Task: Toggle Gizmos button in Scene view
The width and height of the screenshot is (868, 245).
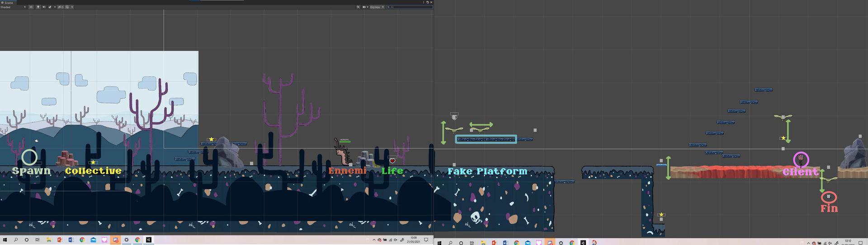Action: pos(375,7)
